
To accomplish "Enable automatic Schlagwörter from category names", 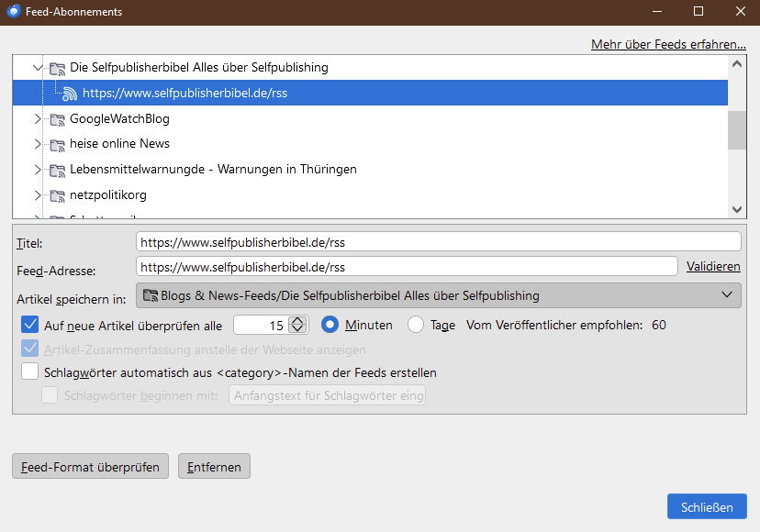I will point(29,372).
